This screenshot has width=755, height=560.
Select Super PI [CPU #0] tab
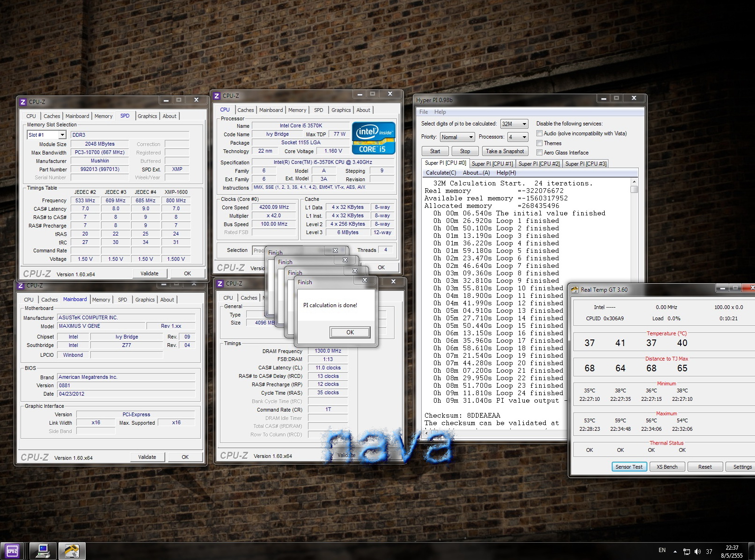(446, 163)
